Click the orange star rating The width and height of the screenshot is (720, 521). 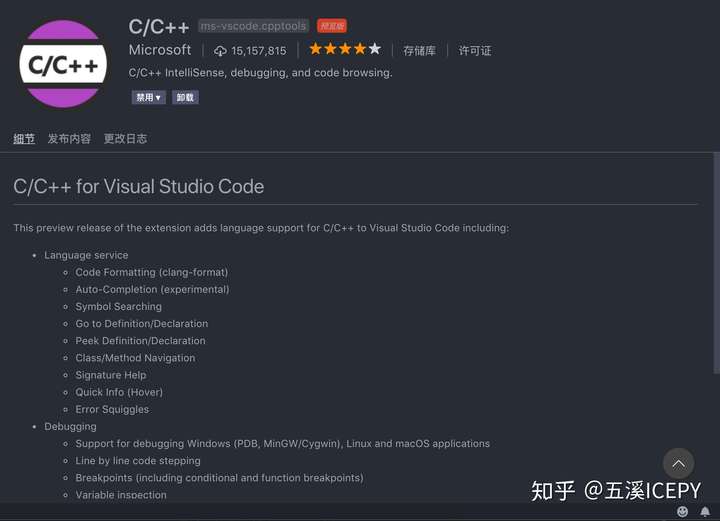point(345,49)
